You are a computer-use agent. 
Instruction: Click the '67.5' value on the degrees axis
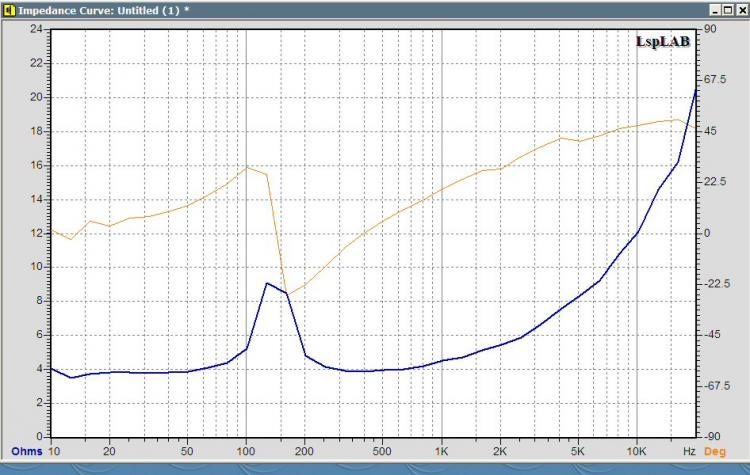pyautogui.click(x=715, y=79)
